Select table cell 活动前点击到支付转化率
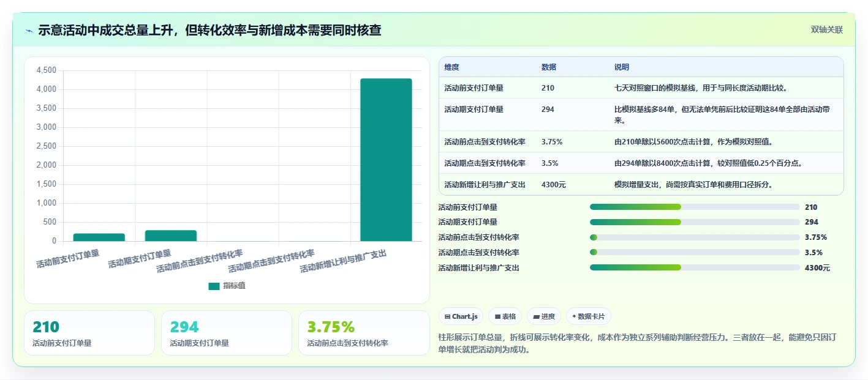 [485, 142]
